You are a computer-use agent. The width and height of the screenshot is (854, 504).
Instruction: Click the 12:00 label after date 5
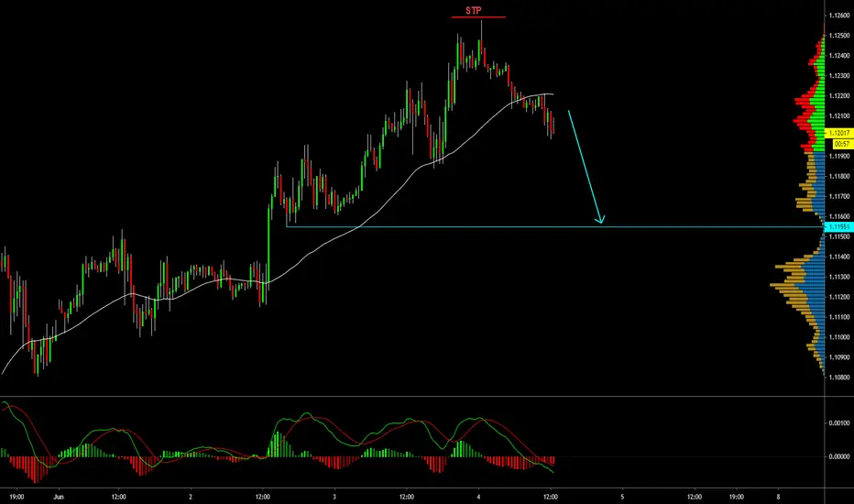pyautogui.click(x=695, y=497)
